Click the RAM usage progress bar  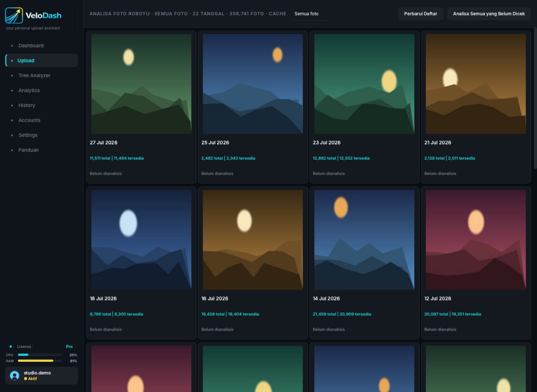click(x=40, y=361)
